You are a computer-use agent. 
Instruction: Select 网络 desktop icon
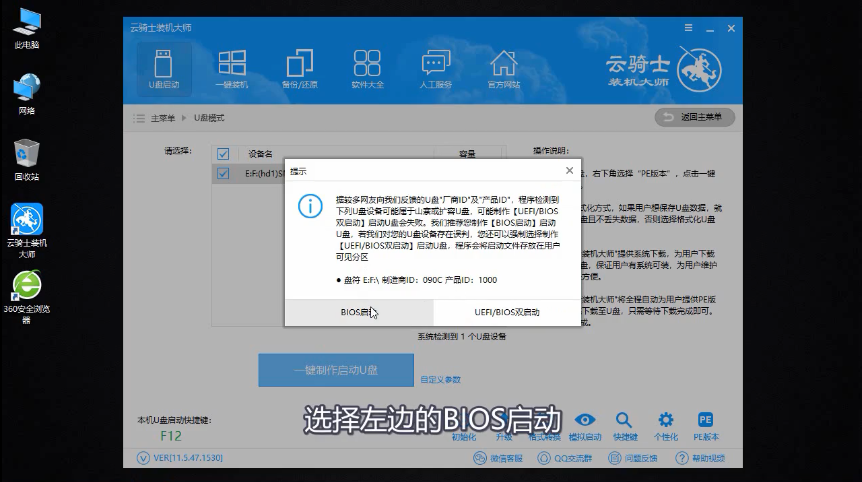coord(26,93)
